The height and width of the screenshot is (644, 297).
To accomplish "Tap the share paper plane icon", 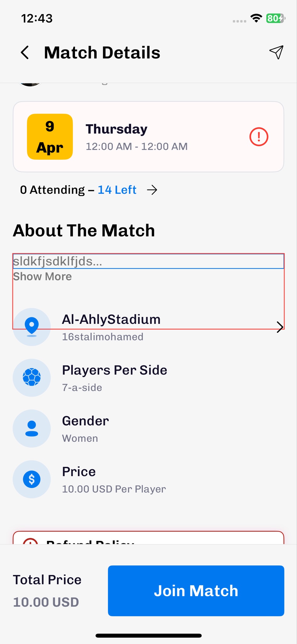I will tap(276, 52).
